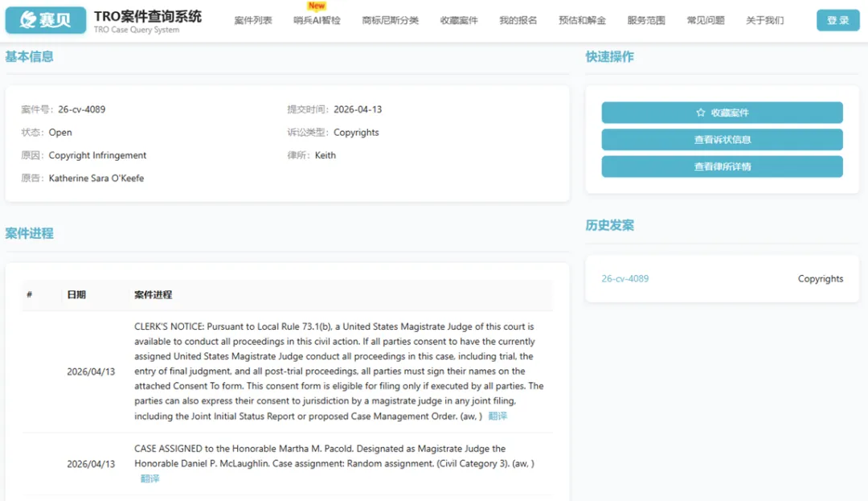
Task: Click the 历史发案 section heading
Action: click(609, 225)
